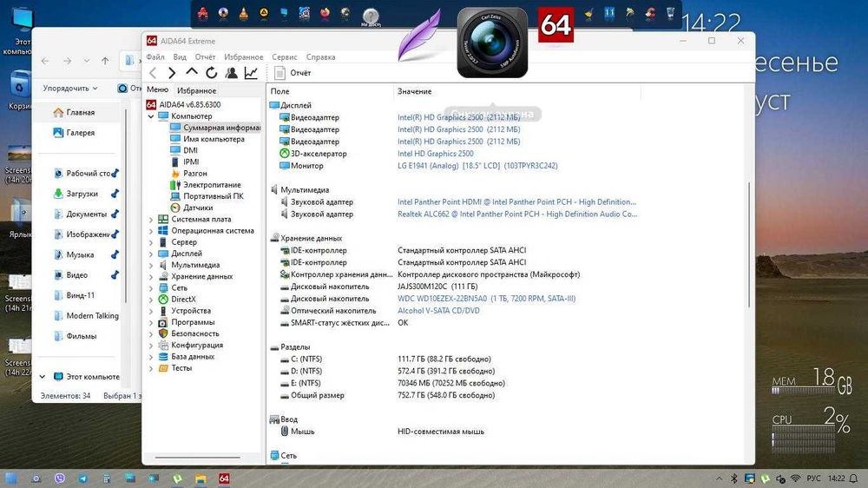Expand the Дисплей tree node
Image resolution: width=868 pixels, height=488 pixels.
point(151,254)
